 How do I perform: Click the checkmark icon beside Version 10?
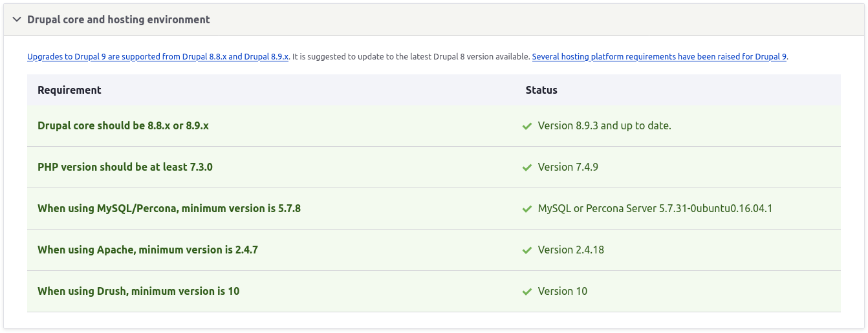(526, 292)
